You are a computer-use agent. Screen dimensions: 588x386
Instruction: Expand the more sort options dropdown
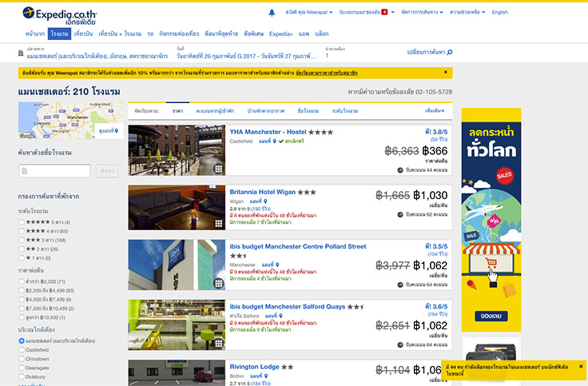(435, 110)
